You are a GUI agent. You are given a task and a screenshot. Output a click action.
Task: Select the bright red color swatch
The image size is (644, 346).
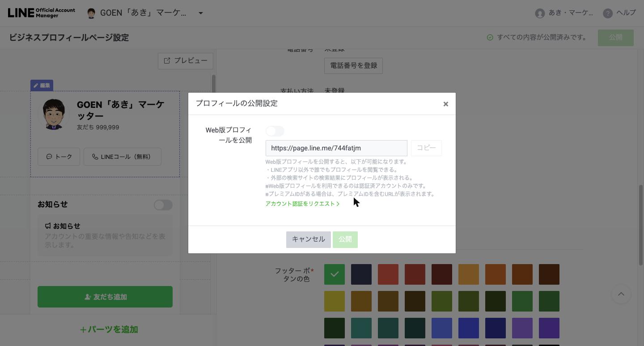tap(388, 274)
